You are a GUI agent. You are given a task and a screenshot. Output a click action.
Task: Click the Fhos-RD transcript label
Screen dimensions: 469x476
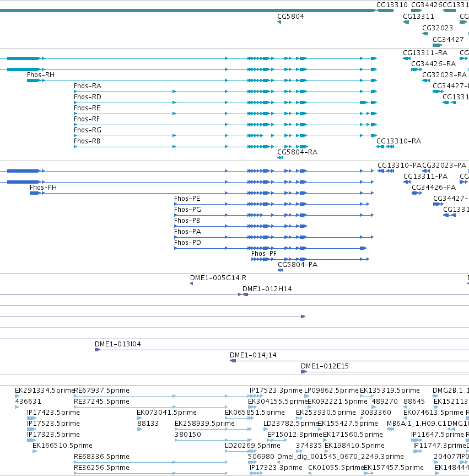pyautogui.click(x=88, y=97)
